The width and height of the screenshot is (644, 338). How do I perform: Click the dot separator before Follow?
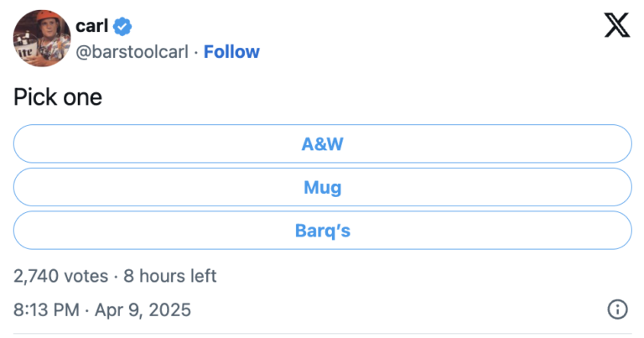coord(196,53)
